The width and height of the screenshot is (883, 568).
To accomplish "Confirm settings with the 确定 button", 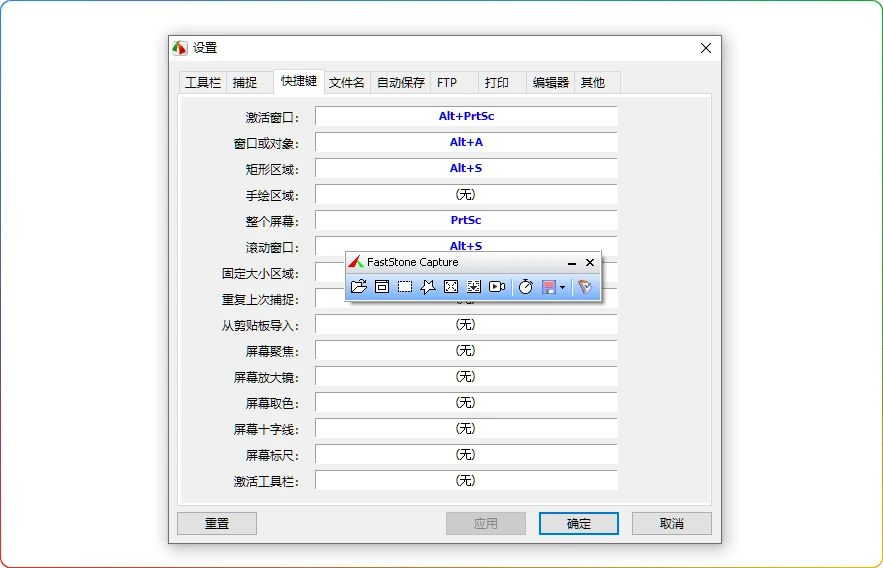I will [x=578, y=524].
